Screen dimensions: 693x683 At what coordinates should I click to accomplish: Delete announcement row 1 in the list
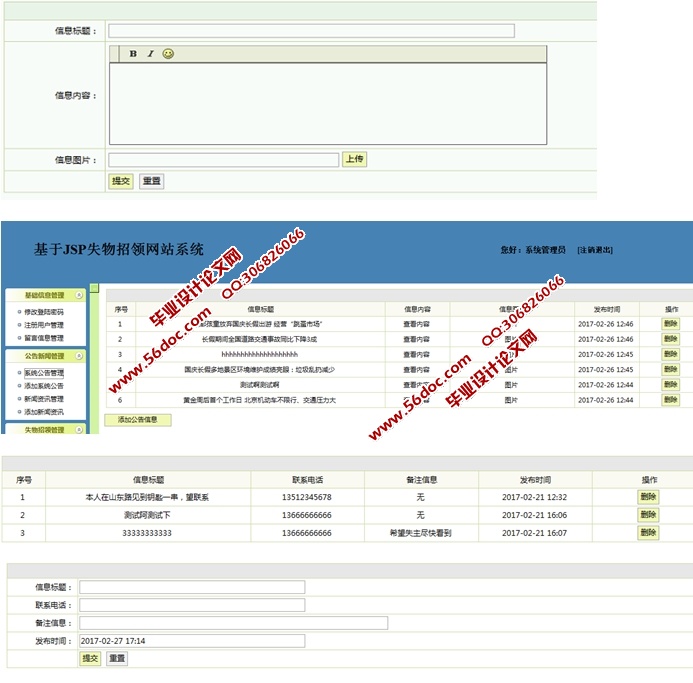tap(669, 324)
